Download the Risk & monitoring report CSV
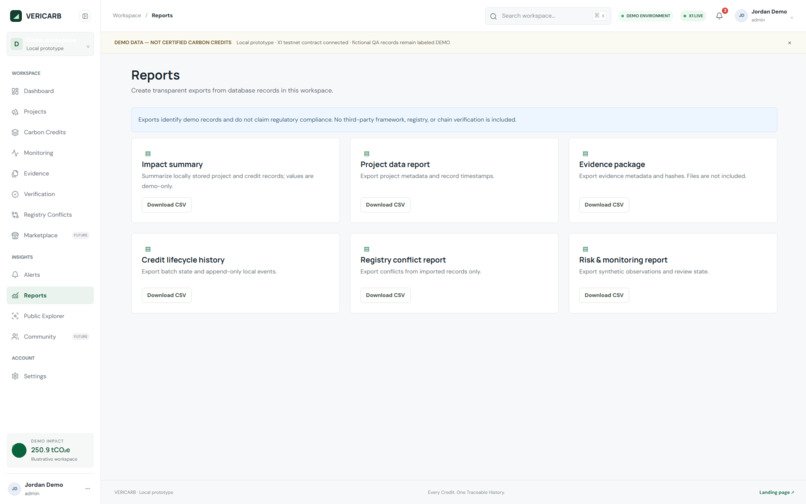This screenshot has height=504, width=806. point(604,295)
